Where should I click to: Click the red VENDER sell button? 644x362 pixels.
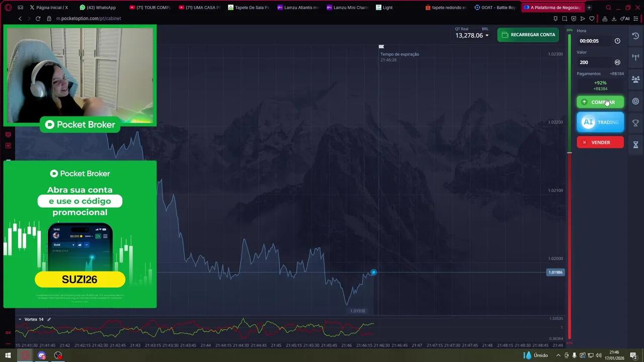coord(600,142)
